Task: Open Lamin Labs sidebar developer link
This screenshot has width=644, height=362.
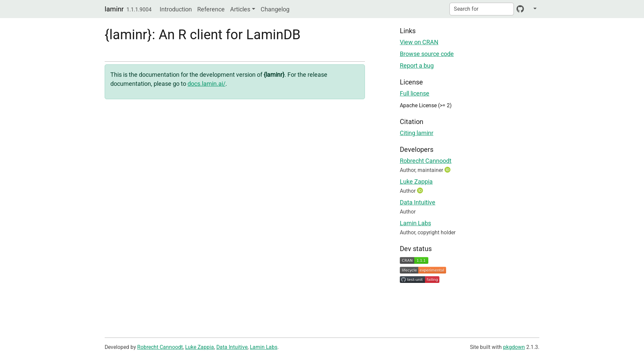Action: click(x=415, y=223)
